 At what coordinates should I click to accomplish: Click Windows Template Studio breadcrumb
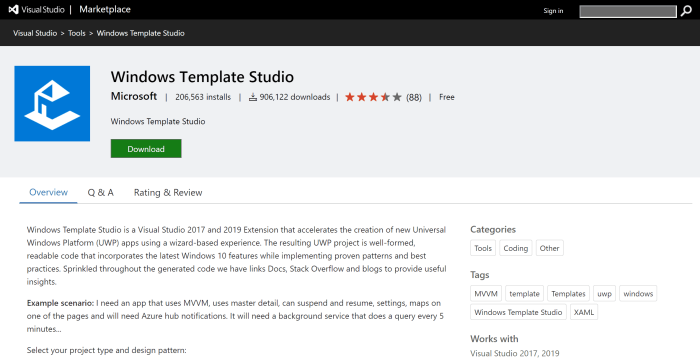tap(140, 33)
